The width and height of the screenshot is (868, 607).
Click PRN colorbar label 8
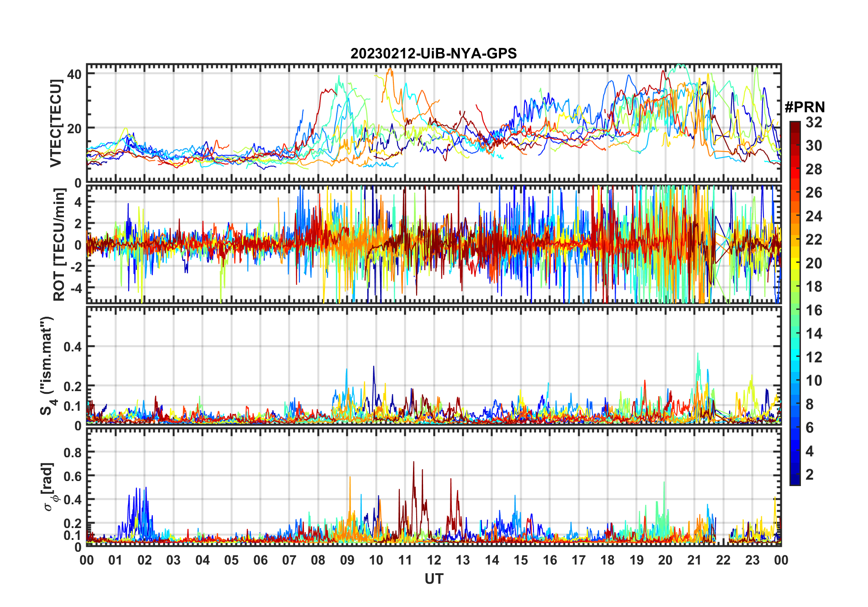click(810, 404)
